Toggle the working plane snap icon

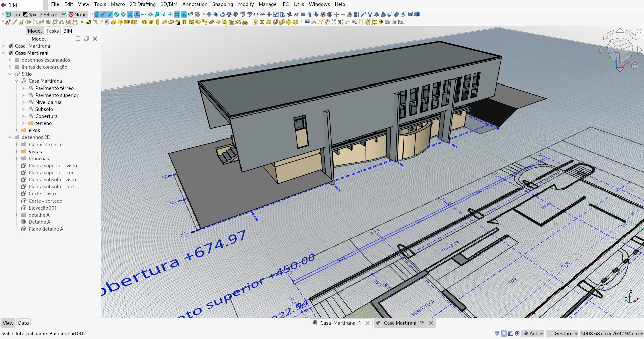[184, 15]
